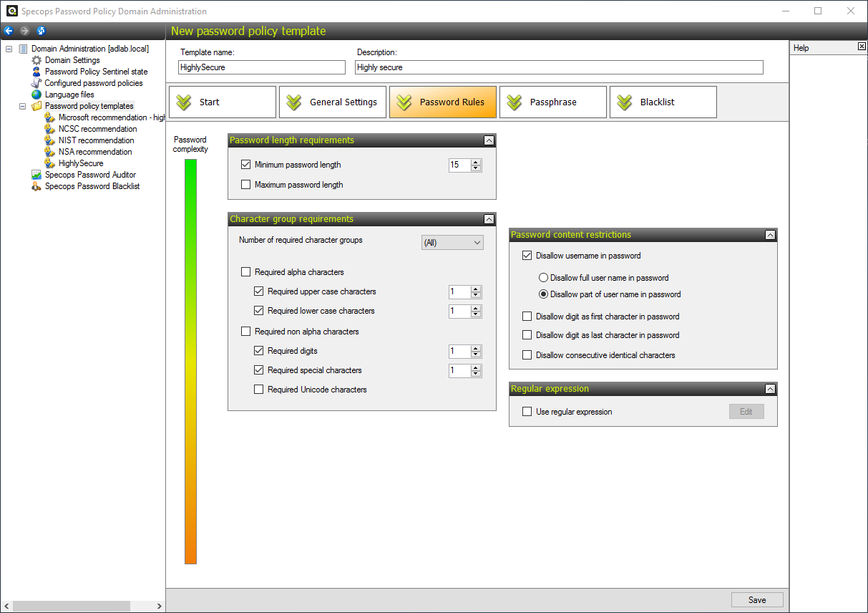Open Specops Password Auditor icon
This screenshot has height=613, width=868.
click(x=37, y=175)
